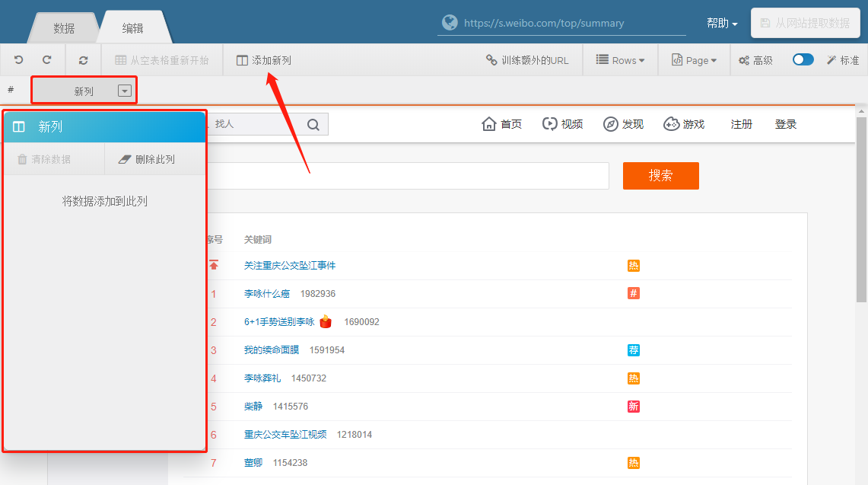Viewport: 868px width, 485px height.
Task: Open the 帮助 help dropdown menu
Action: pyautogui.click(x=720, y=24)
